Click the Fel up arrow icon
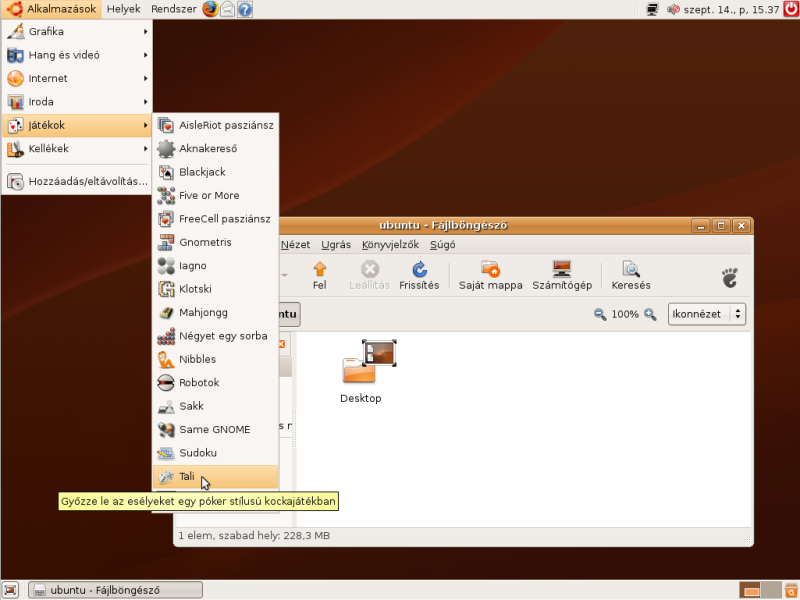 click(320, 275)
